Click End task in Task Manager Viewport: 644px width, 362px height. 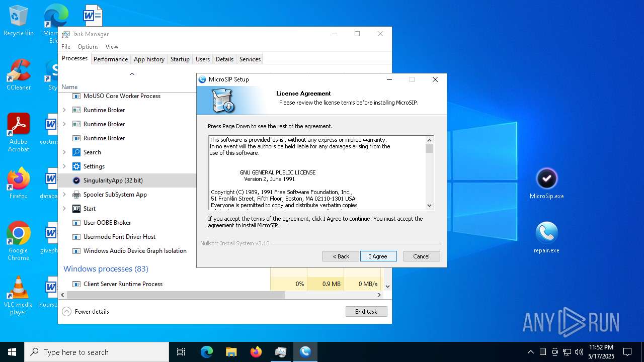366,312
